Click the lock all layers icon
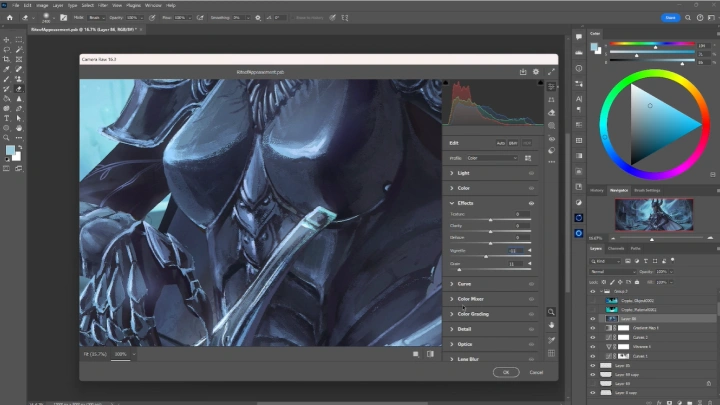This screenshot has width=720, height=405. pos(637,282)
